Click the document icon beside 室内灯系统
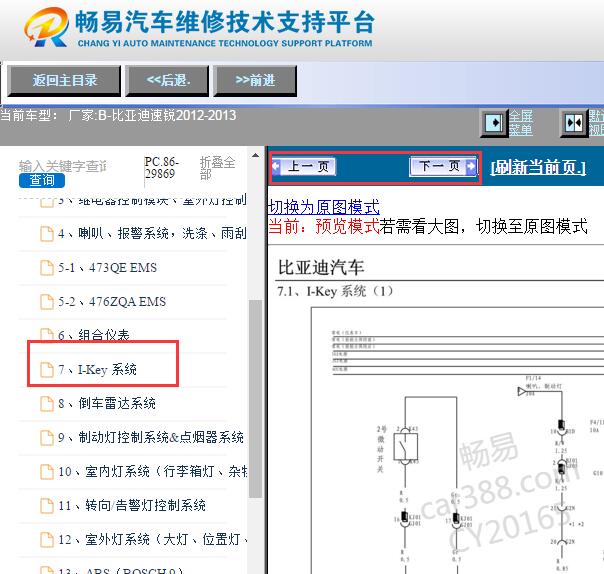The width and height of the screenshot is (604, 574). click(47, 472)
